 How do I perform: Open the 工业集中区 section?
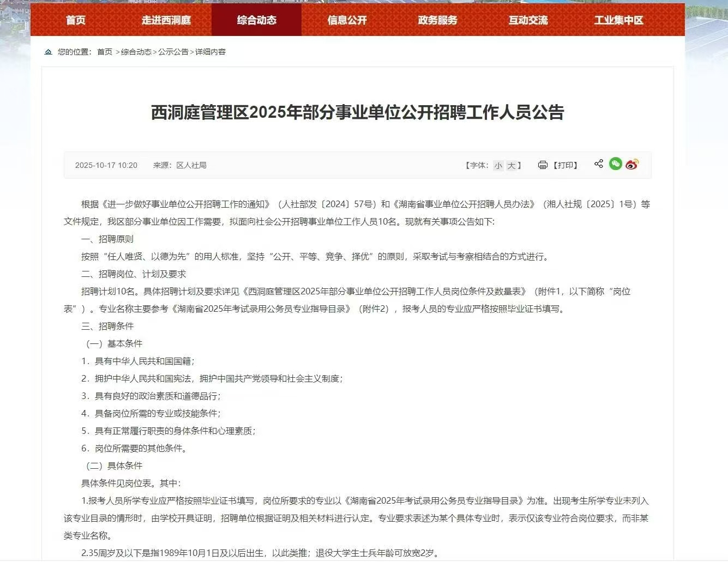(618, 20)
